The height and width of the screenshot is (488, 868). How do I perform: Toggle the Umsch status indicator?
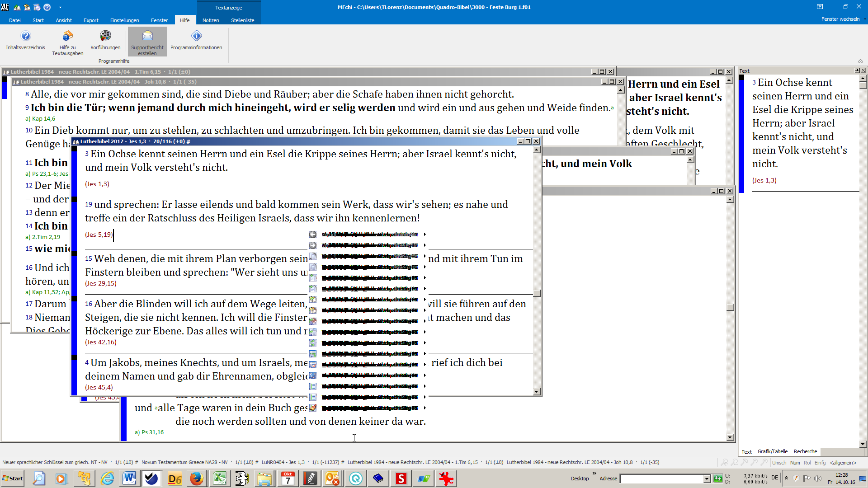tap(779, 463)
